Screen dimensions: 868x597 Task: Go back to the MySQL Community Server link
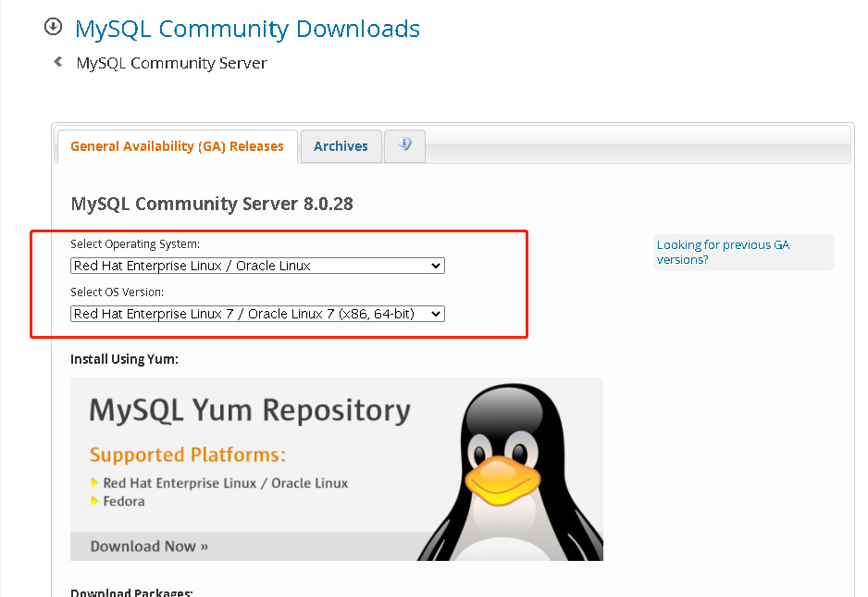171,63
